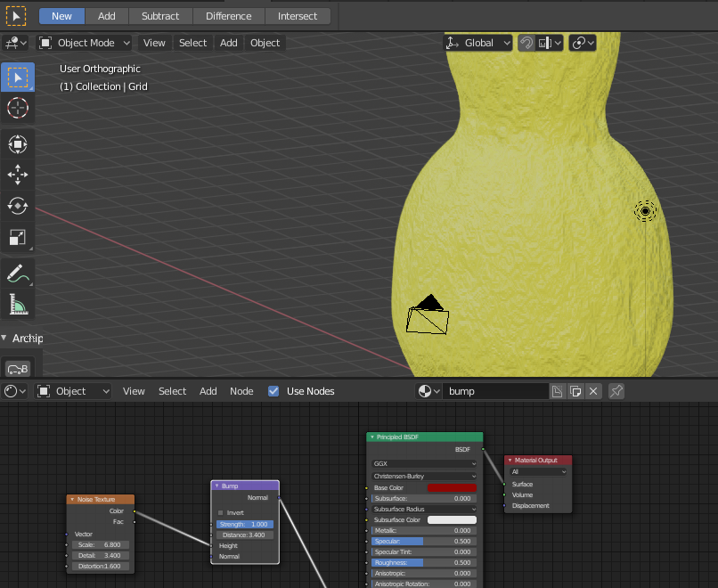Activate the Rotate tool
Image resolution: width=718 pixels, height=588 pixels.
[18, 206]
